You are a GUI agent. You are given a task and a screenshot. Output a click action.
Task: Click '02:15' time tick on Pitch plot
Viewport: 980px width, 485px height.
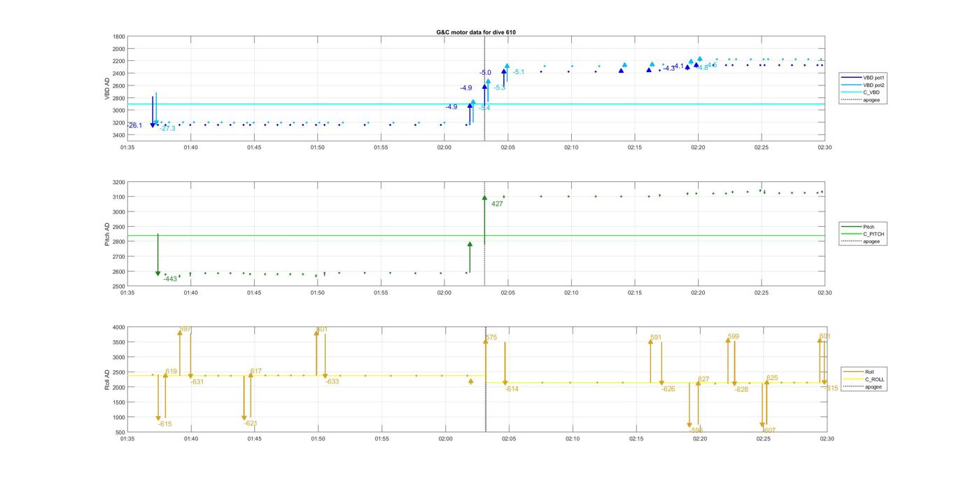coord(634,293)
